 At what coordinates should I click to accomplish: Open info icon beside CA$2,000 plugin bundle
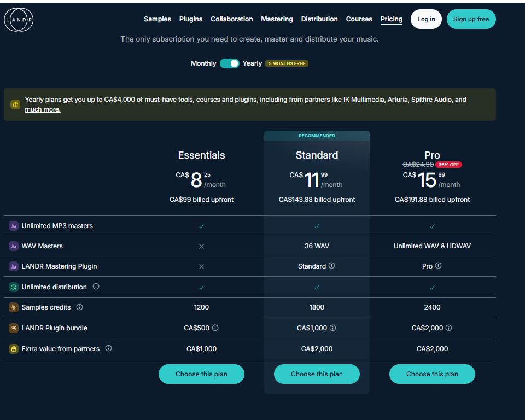(448, 328)
